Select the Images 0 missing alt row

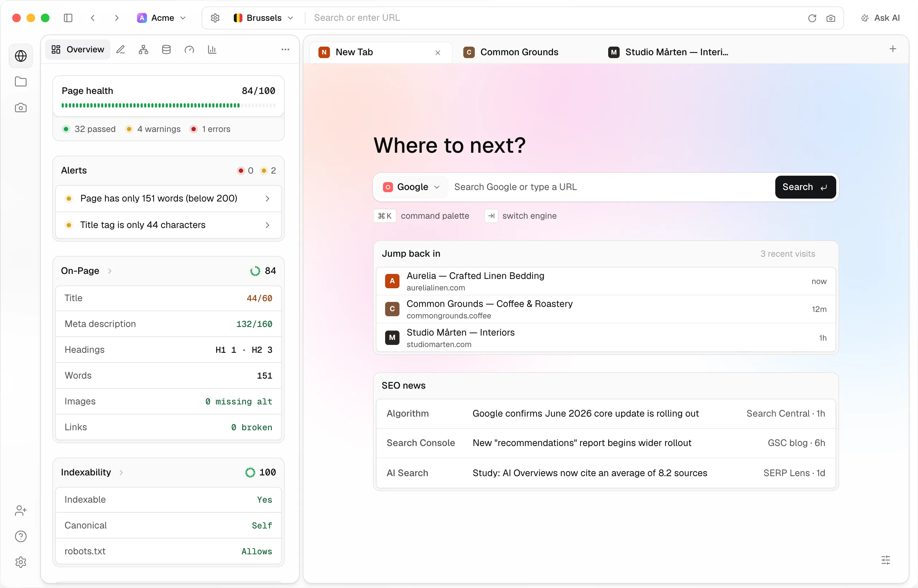(x=169, y=401)
